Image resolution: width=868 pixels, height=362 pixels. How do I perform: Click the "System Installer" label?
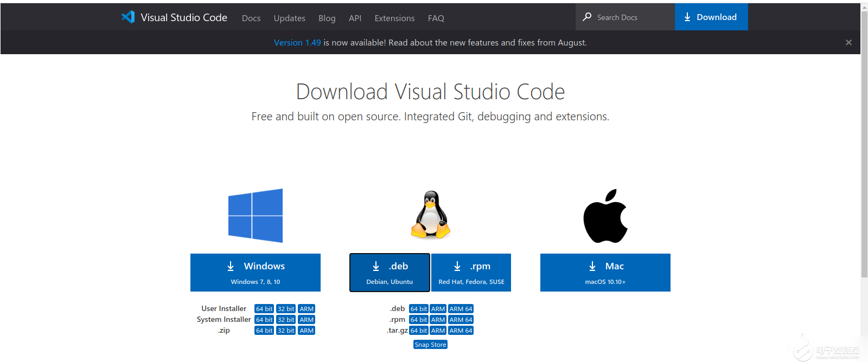[224, 319]
